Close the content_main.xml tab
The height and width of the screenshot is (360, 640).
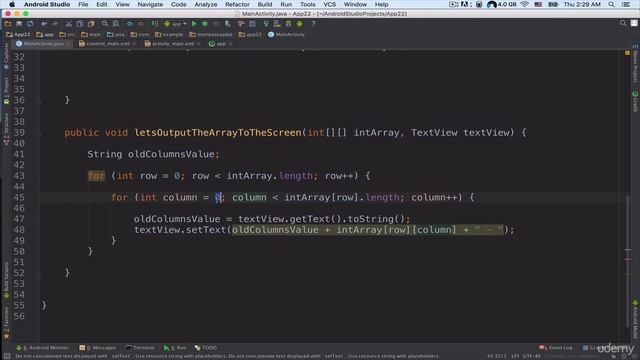(134, 44)
